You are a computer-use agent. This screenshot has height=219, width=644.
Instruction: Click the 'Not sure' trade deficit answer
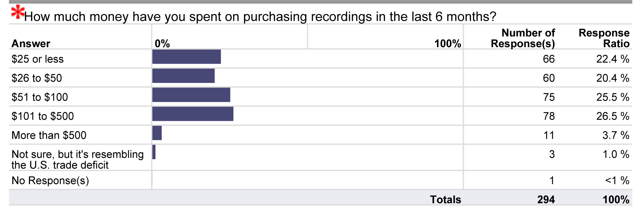[x=77, y=160]
